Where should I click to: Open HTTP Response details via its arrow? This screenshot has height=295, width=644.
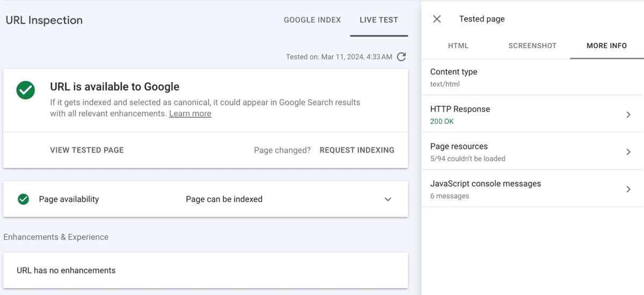pyautogui.click(x=628, y=115)
